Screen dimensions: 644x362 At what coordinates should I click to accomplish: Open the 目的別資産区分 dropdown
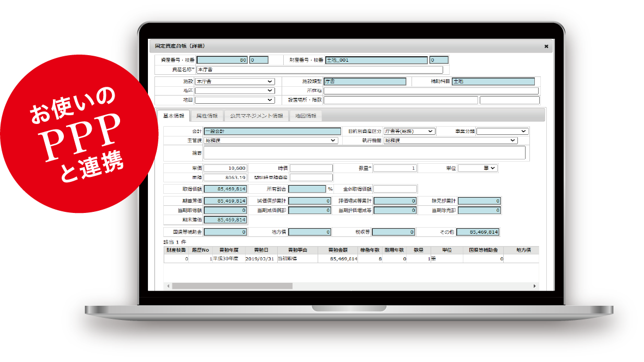point(409,131)
